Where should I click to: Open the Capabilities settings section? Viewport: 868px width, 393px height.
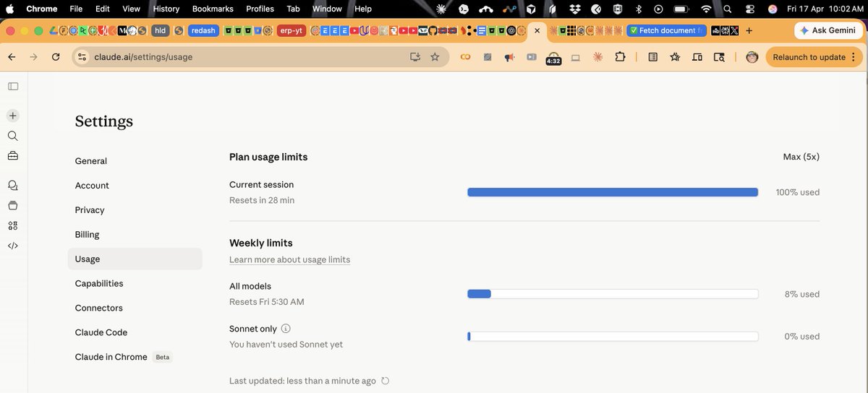pos(99,283)
